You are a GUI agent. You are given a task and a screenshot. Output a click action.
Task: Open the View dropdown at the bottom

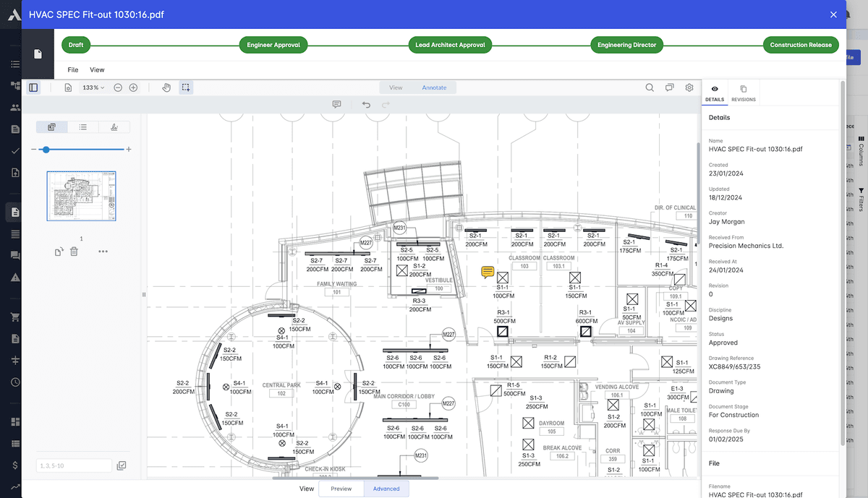pyautogui.click(x=306, y=489)
